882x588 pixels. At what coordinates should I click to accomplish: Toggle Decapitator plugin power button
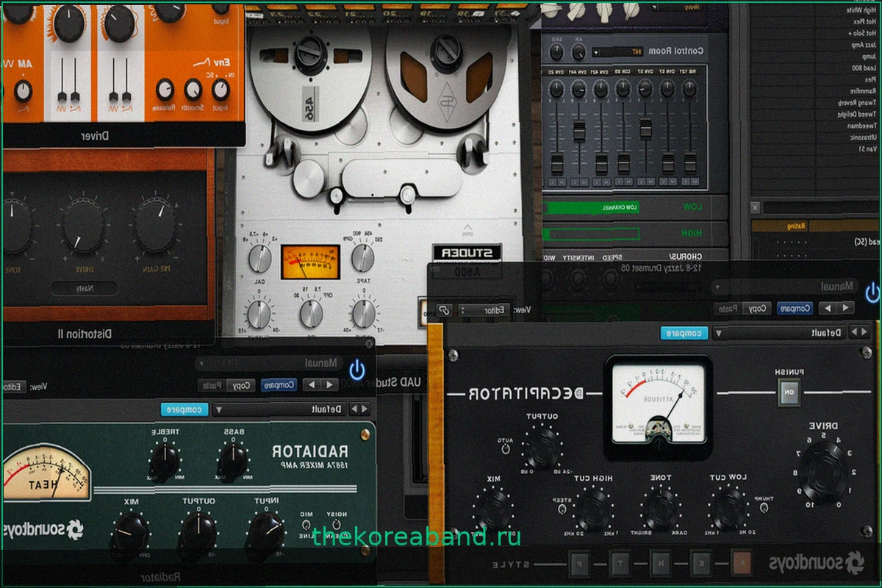pos(872,293)
